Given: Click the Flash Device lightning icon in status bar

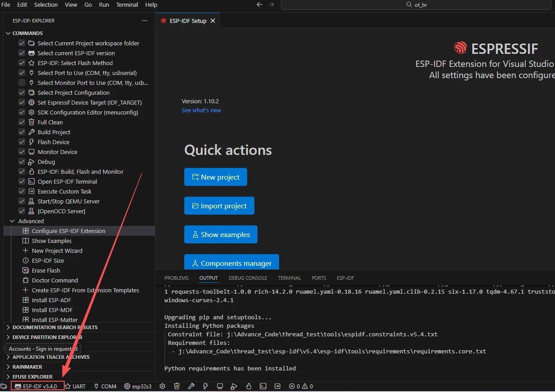Looking at the screenshot, I should tap(205, 386).
